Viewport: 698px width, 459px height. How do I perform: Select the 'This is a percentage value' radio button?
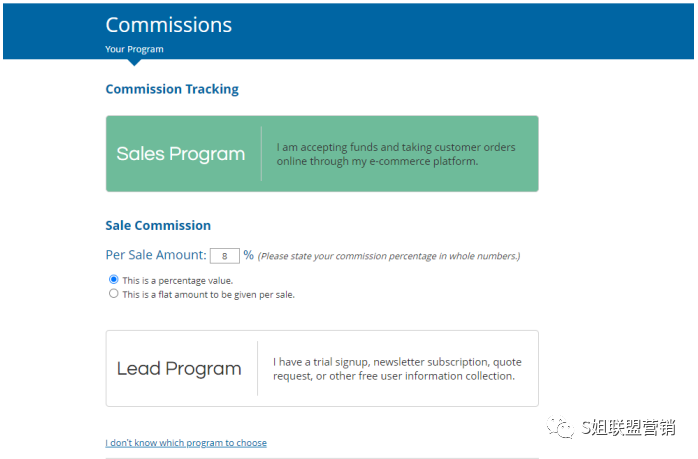[x=113, y=279]
